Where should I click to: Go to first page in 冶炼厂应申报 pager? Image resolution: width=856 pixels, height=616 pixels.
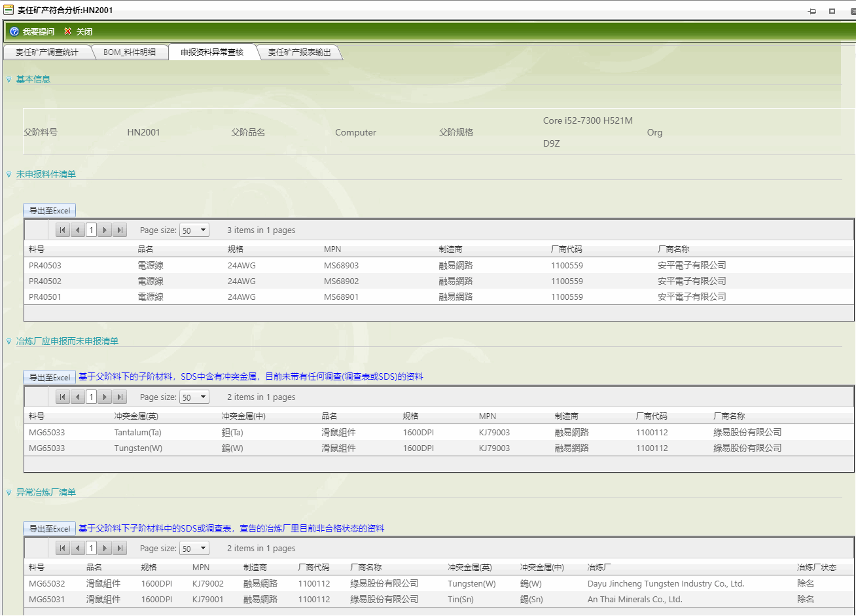[63, 397]
